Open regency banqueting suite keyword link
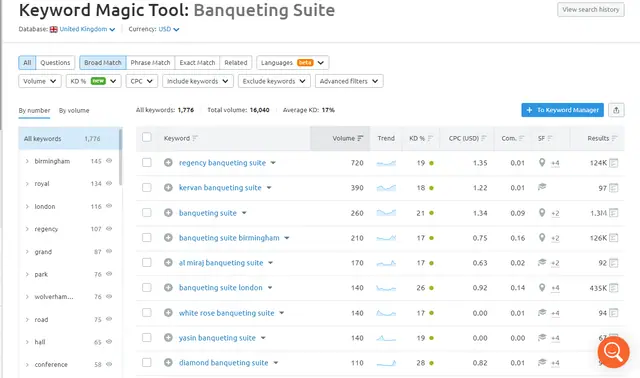The height and width of the screenshot is (378, 640). (222, 163)
